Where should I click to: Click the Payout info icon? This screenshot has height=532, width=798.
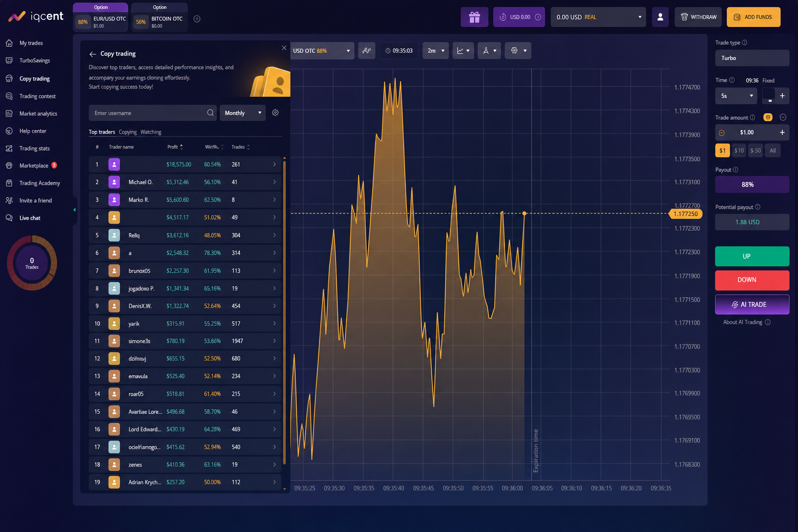point(736,170)
